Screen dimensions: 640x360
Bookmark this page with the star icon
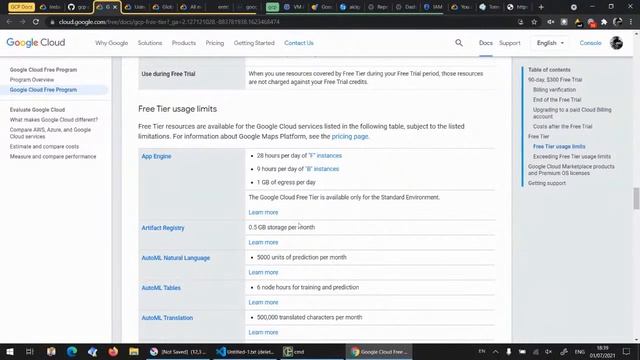coord(534,22)
